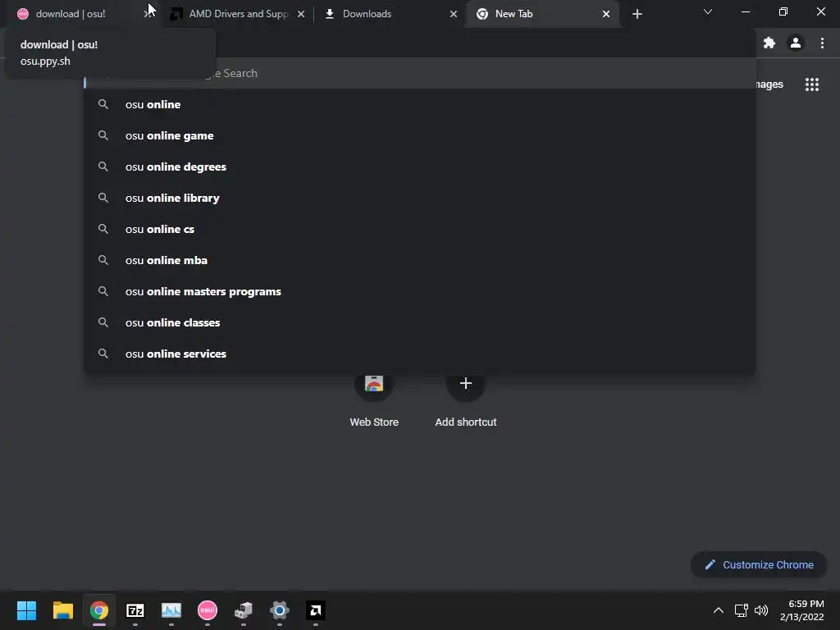Open the Chrome three-dot menu
Screen dimensions: 840x630
point(822,43)
